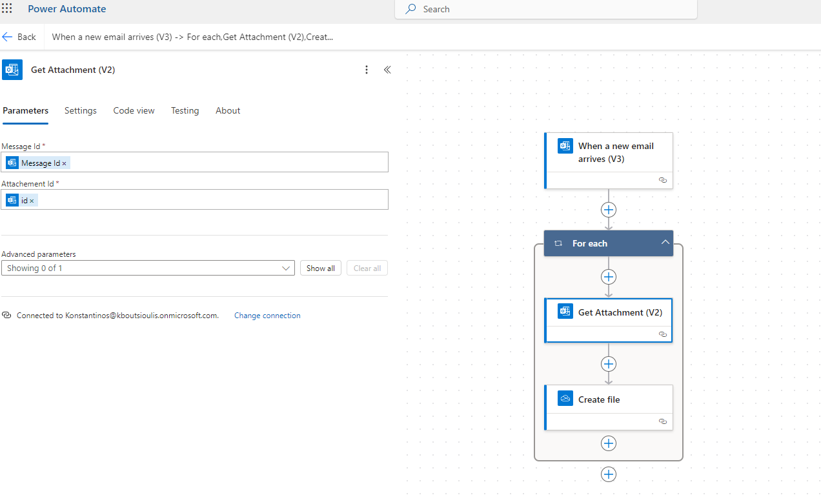This screenshot has height=504, width=821.
Task: Click Outlook icon on Message Id token
Action: (12, 163)
